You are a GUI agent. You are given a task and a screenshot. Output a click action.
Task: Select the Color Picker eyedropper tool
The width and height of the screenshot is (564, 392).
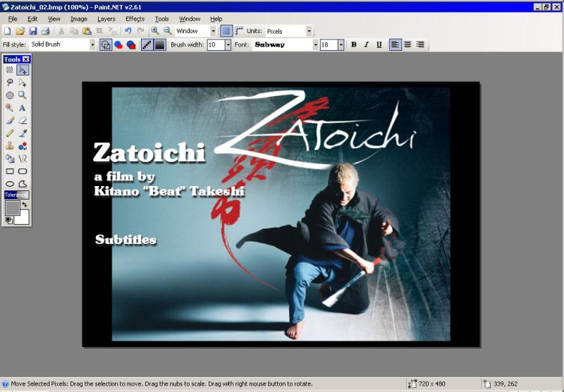coord(23,133)
